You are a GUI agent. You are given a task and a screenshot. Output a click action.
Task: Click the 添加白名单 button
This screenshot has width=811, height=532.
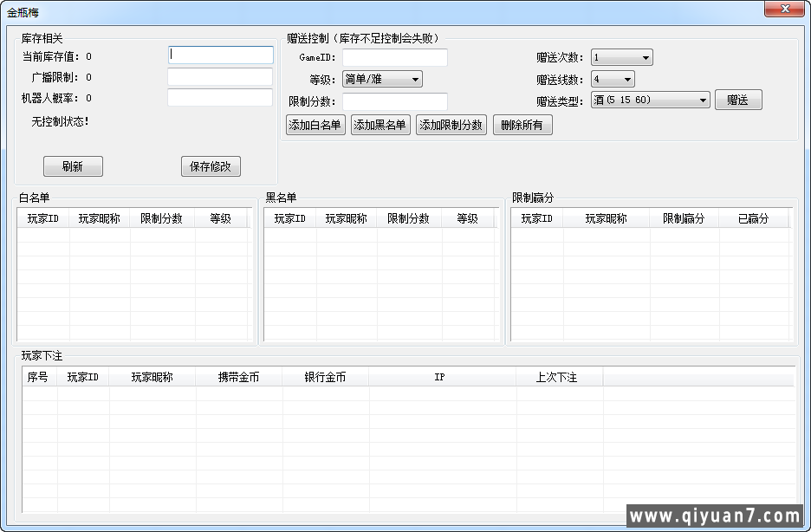315,125
